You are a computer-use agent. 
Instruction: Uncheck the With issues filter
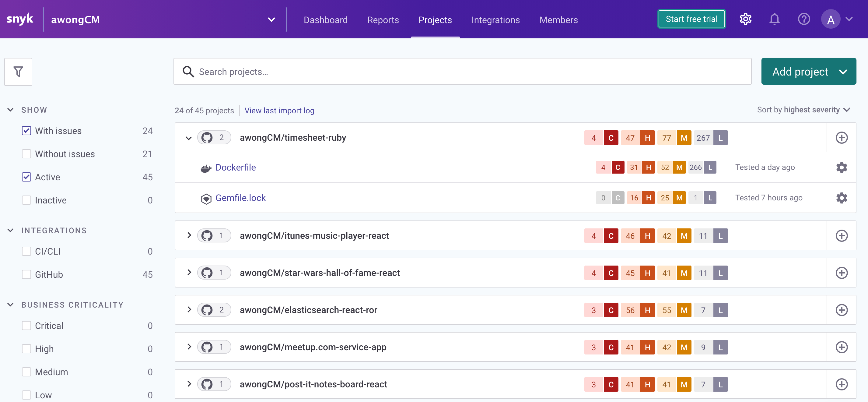[x=26, y=131]
